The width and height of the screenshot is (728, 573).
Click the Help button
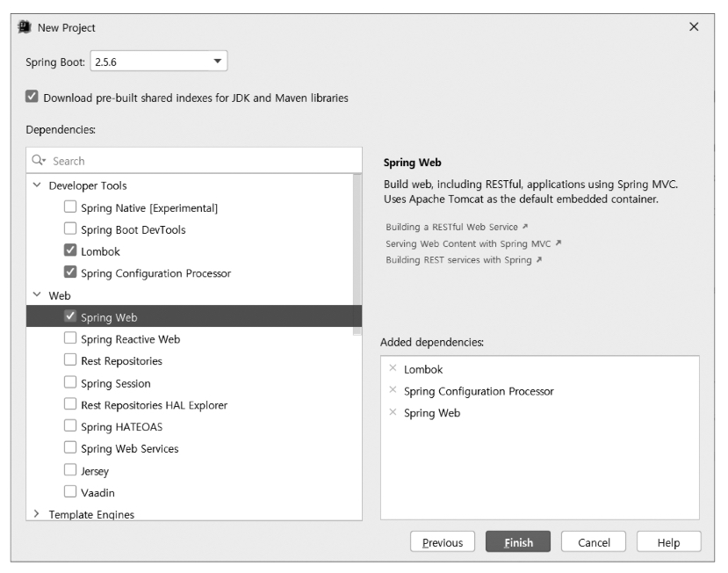click(x=668, y=542)
